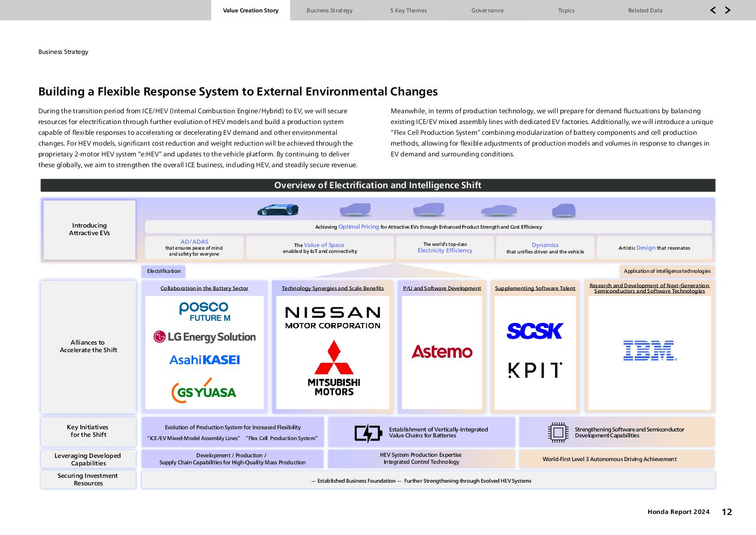The image size is (756, 535).
Task: Switch to the Related Data tab
Action: [645, 10]
